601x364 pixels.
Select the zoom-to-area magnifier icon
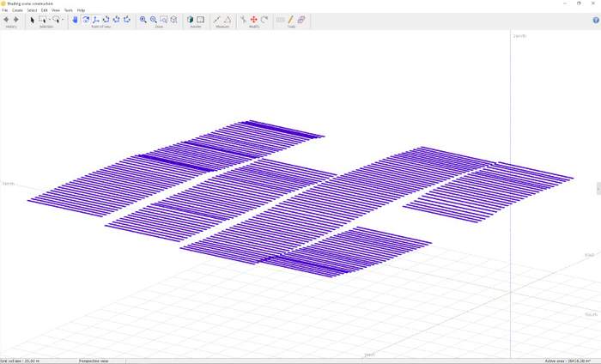164,20
